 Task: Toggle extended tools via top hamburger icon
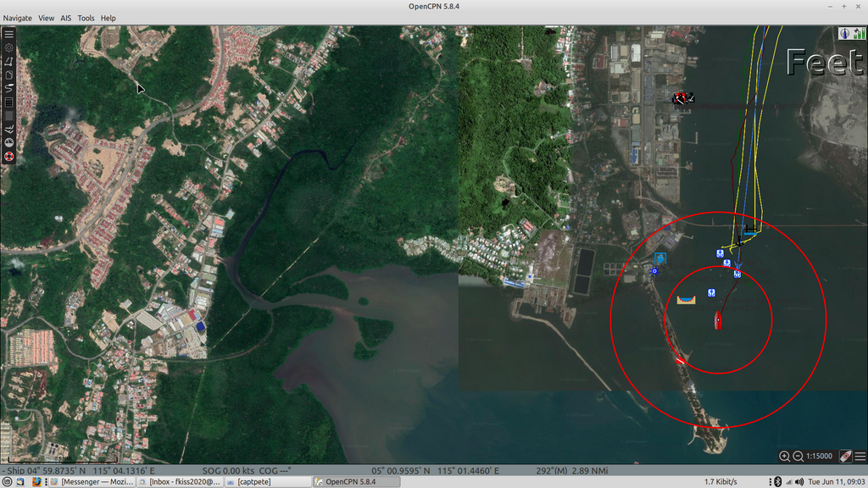tap(8, 34)
